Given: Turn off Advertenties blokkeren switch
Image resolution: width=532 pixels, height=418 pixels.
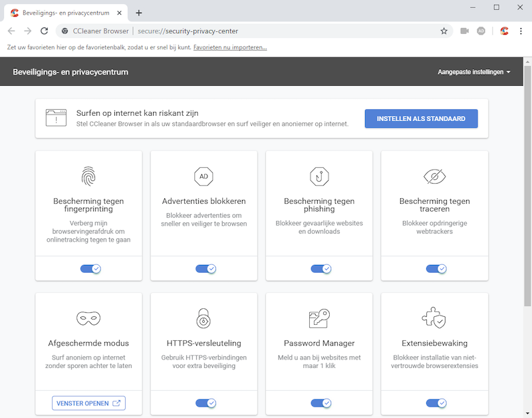Looking at the screenshot, I should [x=205, y=269].
